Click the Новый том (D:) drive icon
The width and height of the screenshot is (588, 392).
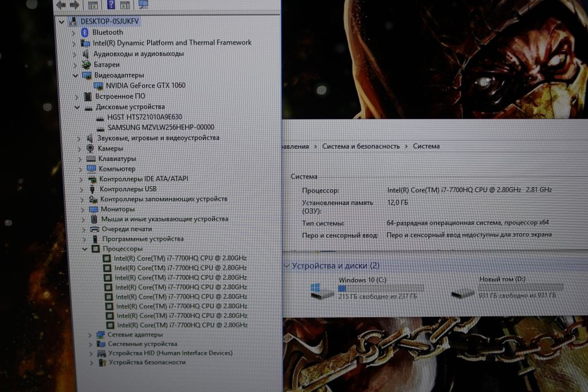(462, 293)
